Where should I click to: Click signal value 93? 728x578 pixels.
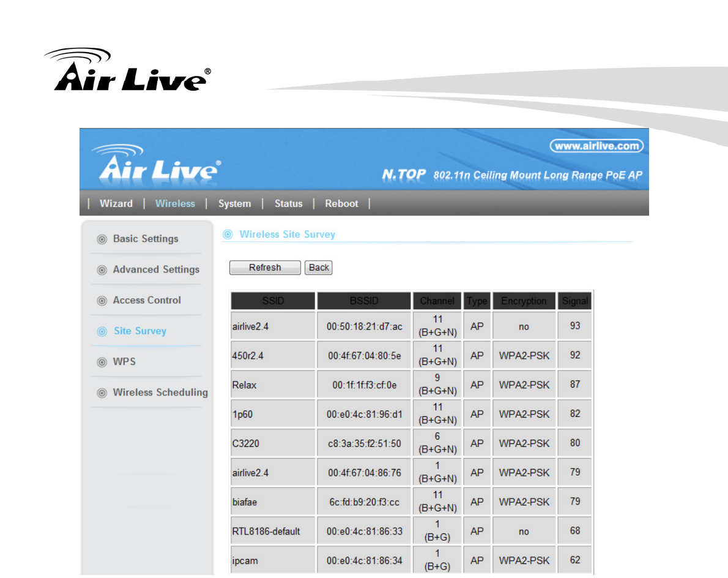[x=575, y=326]
